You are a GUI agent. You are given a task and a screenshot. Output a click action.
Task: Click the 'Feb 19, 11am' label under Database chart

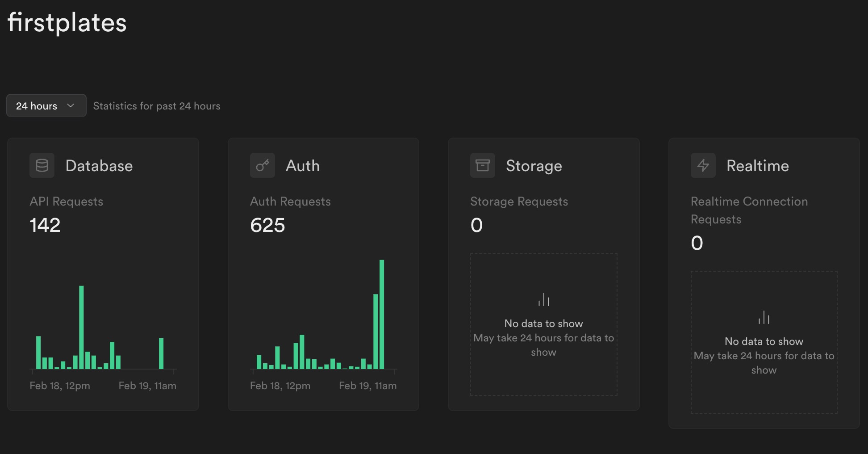147,386
